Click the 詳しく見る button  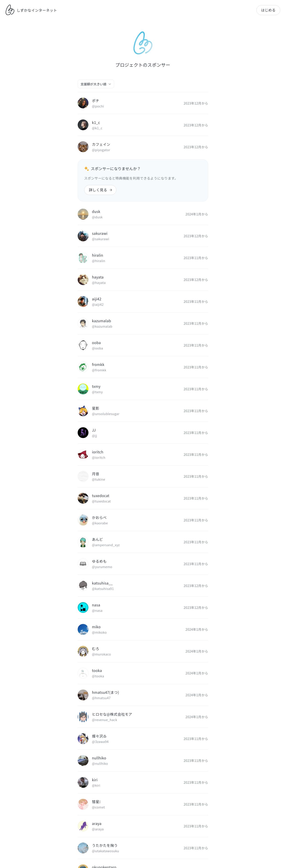coord(100,190)
